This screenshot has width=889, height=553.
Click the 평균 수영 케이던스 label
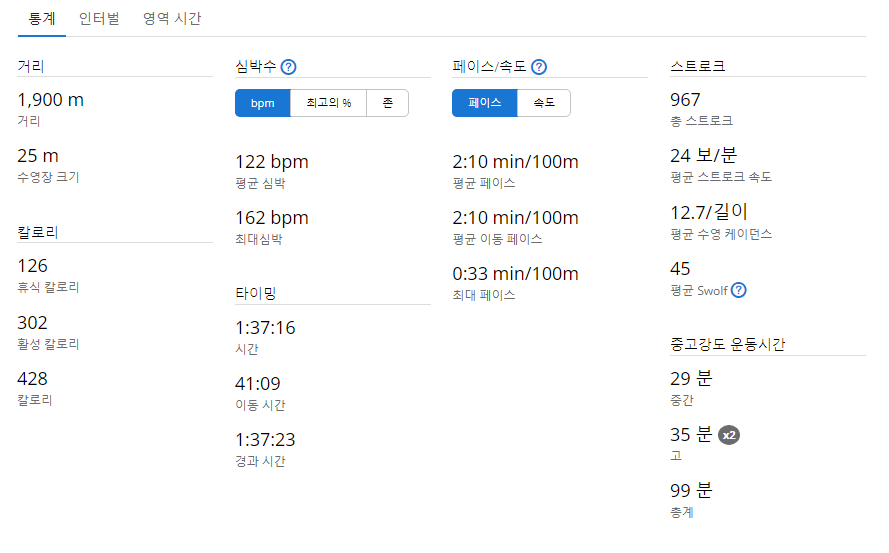point(721,234)
